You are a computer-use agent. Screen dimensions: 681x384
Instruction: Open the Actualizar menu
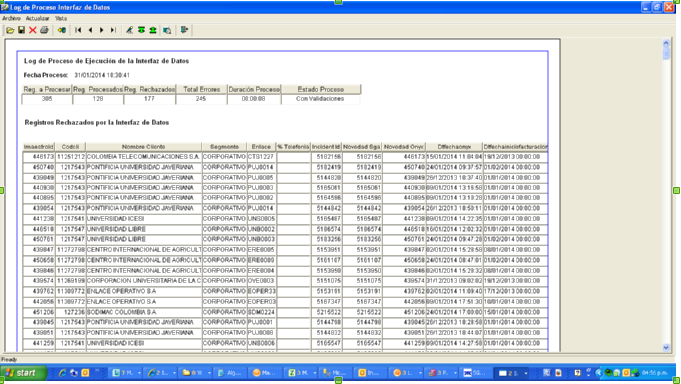click(x=37, y=18)
